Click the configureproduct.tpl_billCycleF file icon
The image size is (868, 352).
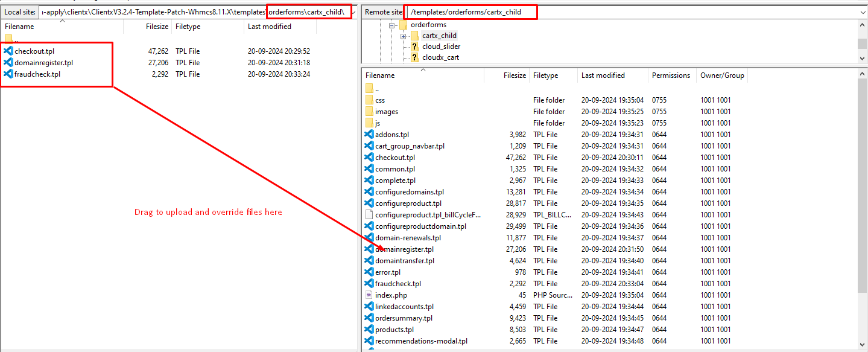coord(369,215)
